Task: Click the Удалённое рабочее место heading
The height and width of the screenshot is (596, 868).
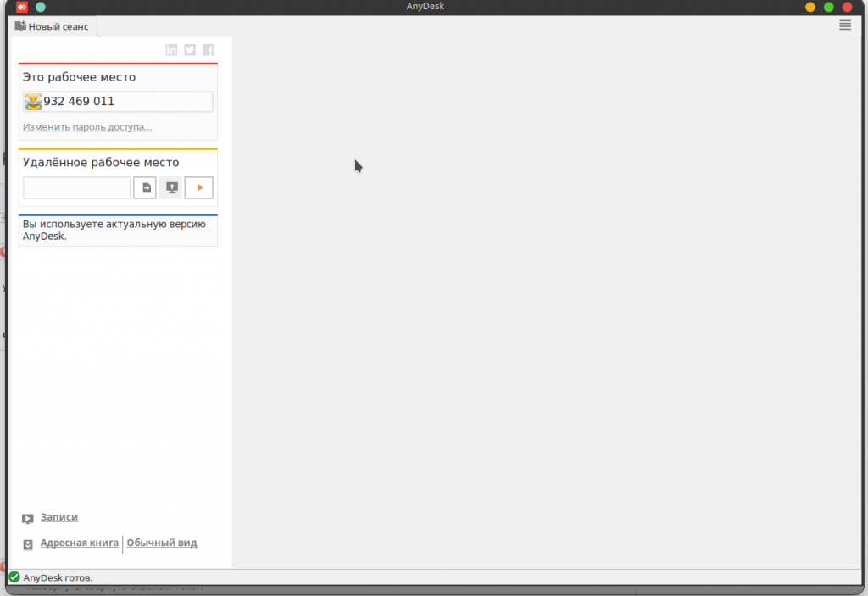Action: coord(101,162)
